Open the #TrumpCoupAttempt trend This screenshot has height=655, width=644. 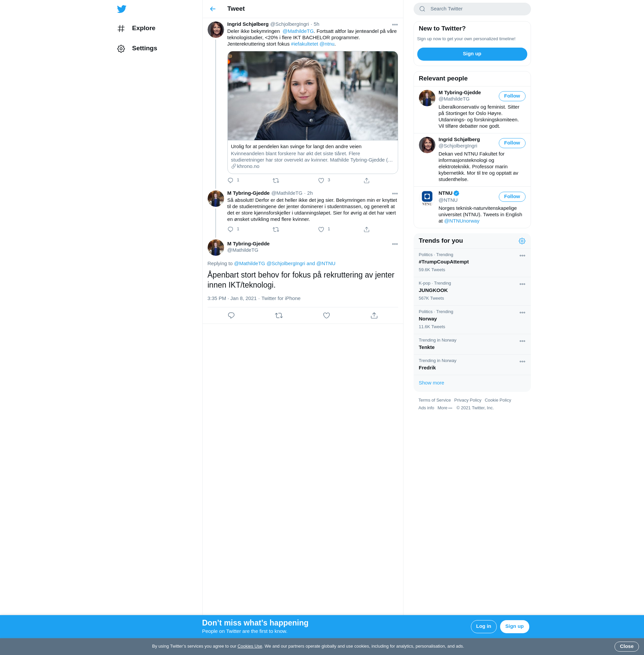(x=472, y=262)
